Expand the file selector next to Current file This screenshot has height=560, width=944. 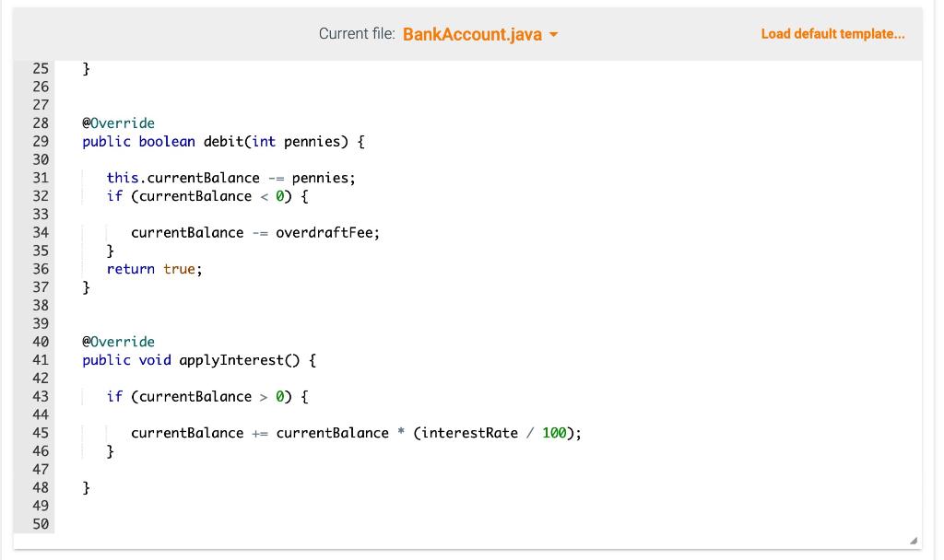tap(479, 33)
